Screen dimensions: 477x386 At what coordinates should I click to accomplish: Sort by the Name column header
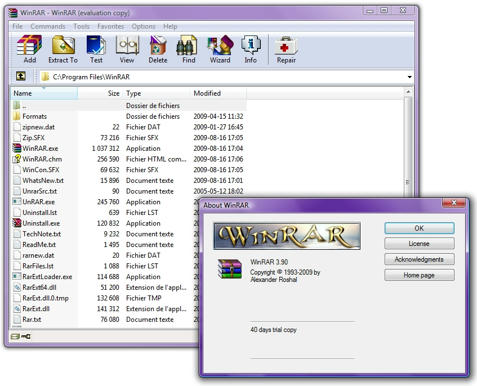[x=44, y=93]
